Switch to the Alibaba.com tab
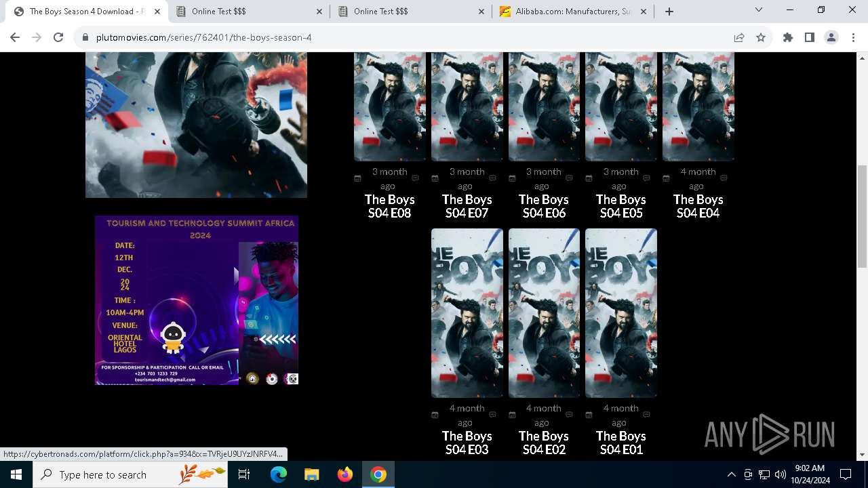868x488 pixels. 573,12
